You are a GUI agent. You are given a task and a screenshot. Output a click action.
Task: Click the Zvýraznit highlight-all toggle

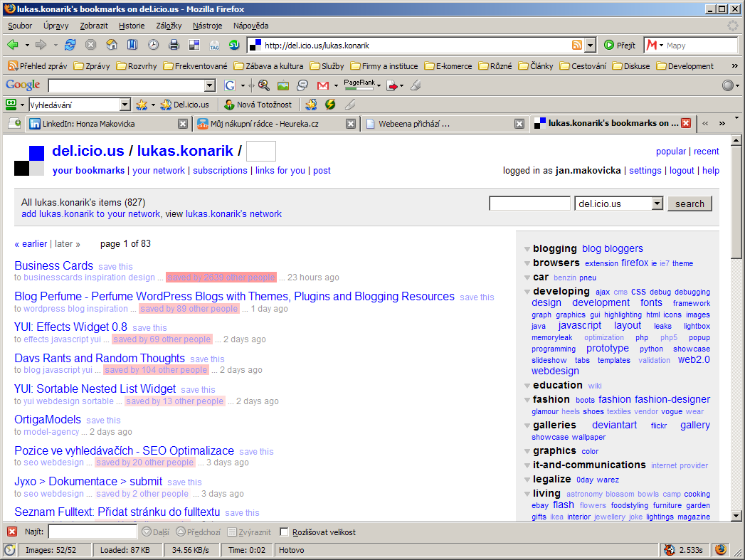pyautogui.click(x=249, y=532)
